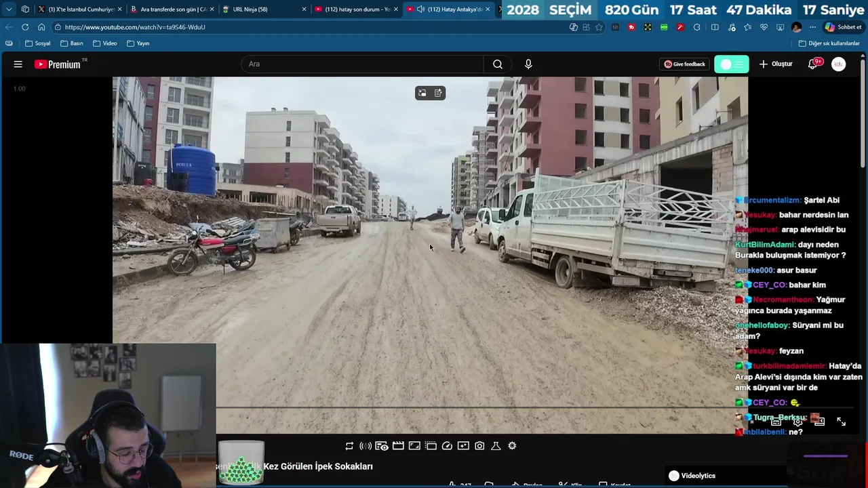The image size is (868, 488).
Task: Expand Diğer sık kullanılanlar folder
Action: point(829,43)
